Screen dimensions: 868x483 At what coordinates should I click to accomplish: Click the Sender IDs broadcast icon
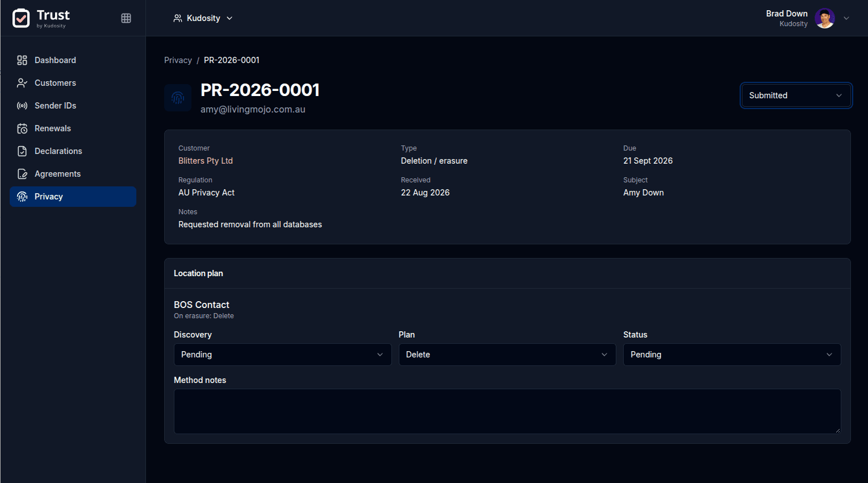(22, 106)
